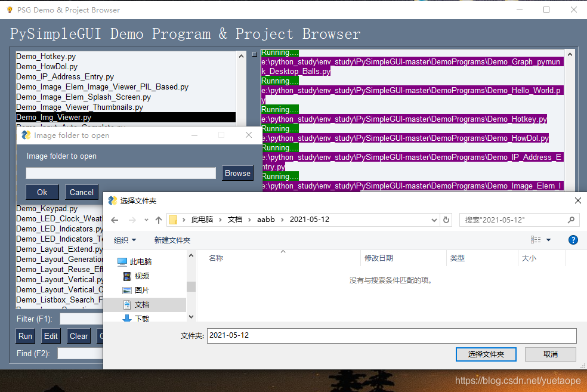587x392 pixels.
Task: Go forward in folder dialog navigation
Action: pos(132,220)
